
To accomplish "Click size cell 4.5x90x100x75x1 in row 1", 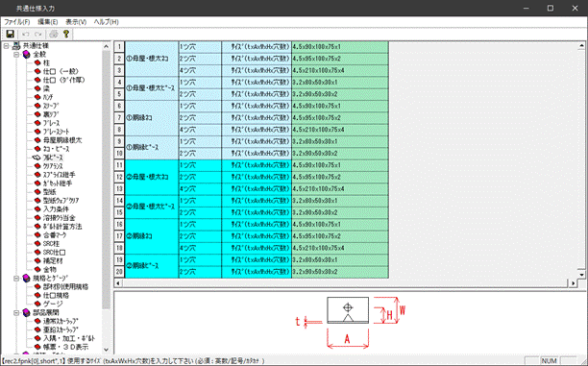I will [340, 47].
